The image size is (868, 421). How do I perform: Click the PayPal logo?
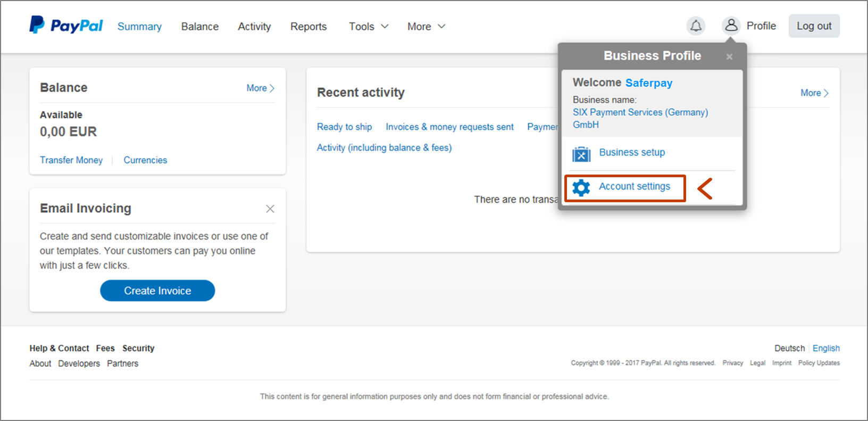pyautogui.click(x=66, y=25)
